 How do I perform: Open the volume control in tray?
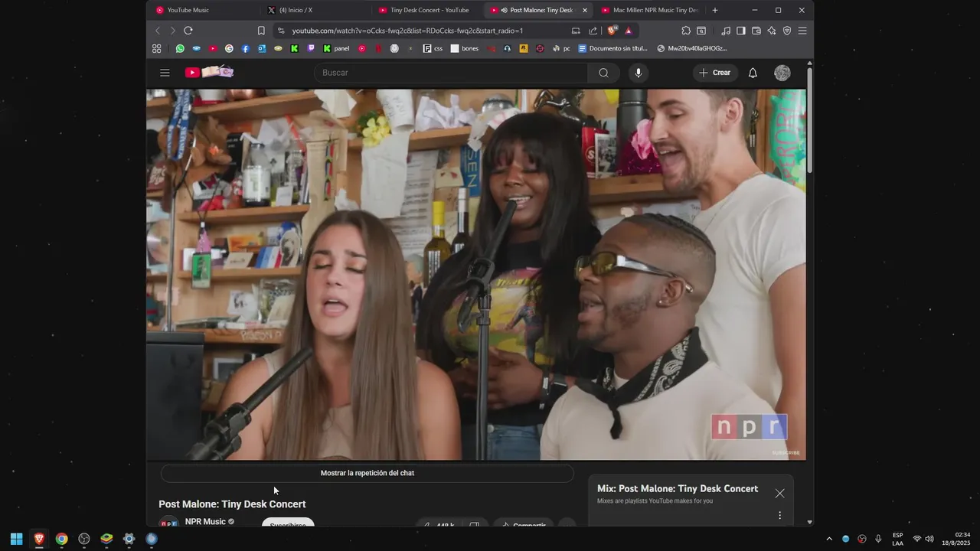pos(929,539)
